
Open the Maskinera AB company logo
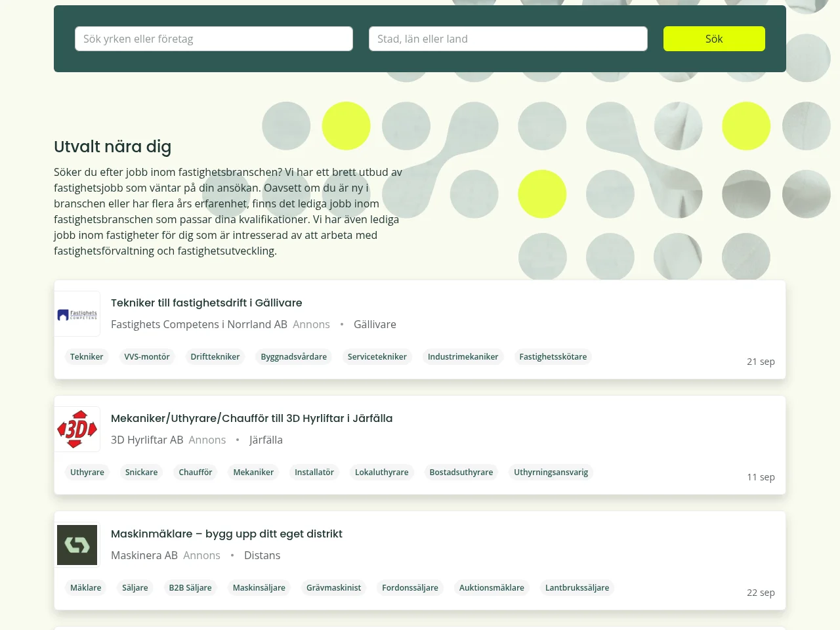pyautogui.click(x=77, y=545)
